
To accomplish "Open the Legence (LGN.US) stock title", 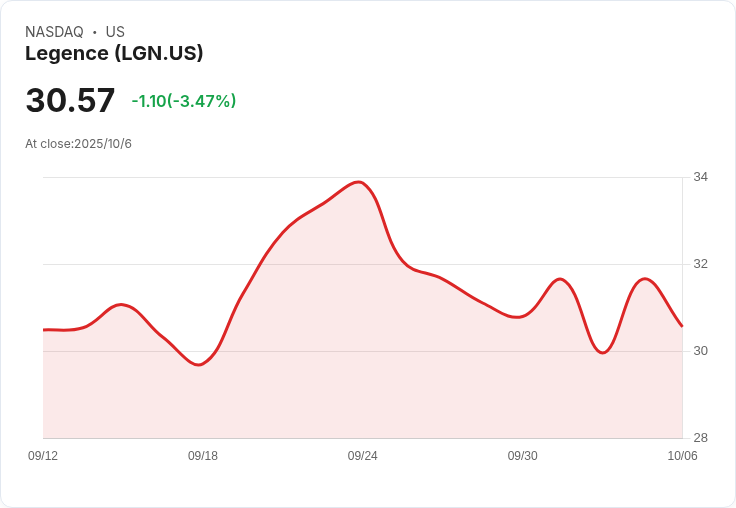I will pos(114,54).
